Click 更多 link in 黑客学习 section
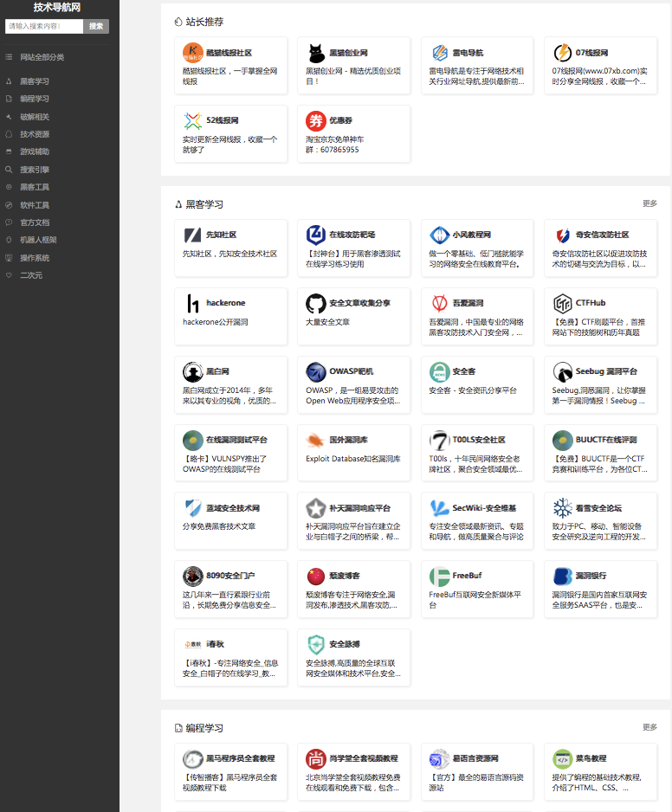The width and height of the screenshot is (672, 812). tap(649, 203)
